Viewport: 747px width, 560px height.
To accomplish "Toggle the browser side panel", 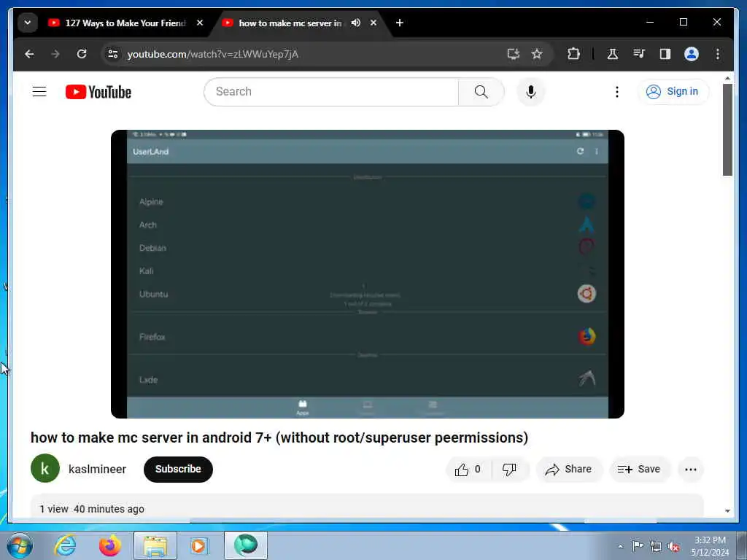I will (665, 54).
